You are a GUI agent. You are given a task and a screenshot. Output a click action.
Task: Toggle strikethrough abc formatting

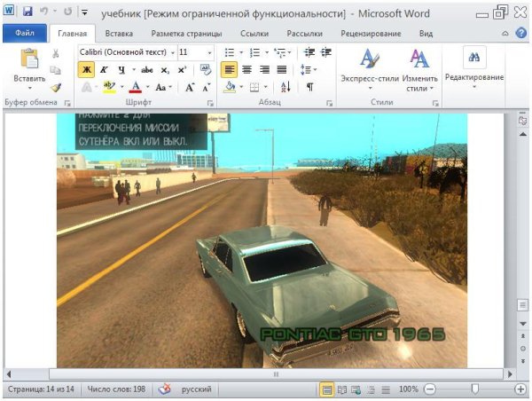pyautogui.click(x=147, y=70)
